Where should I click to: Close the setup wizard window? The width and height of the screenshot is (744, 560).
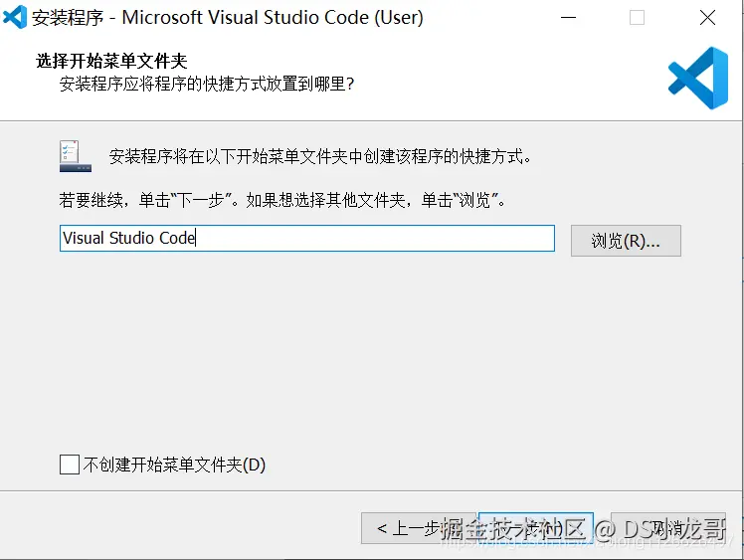tap(707, 18)
